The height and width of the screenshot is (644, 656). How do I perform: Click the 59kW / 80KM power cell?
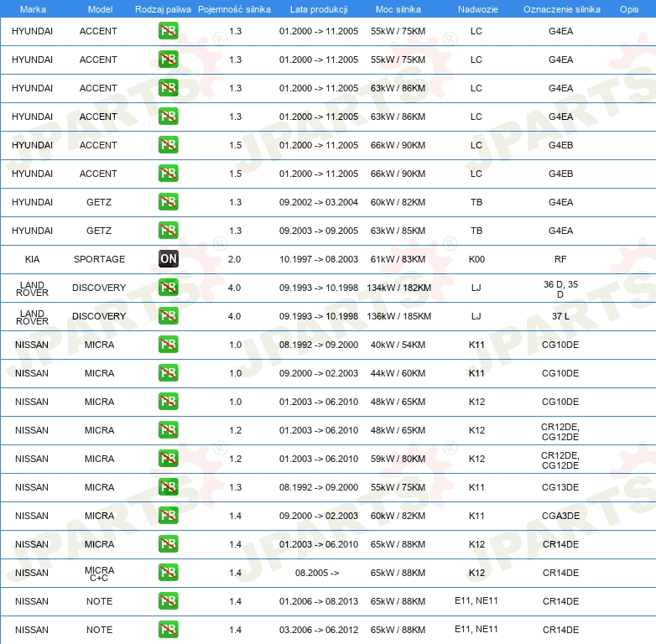pyautogui.click(x=398, y=459)
